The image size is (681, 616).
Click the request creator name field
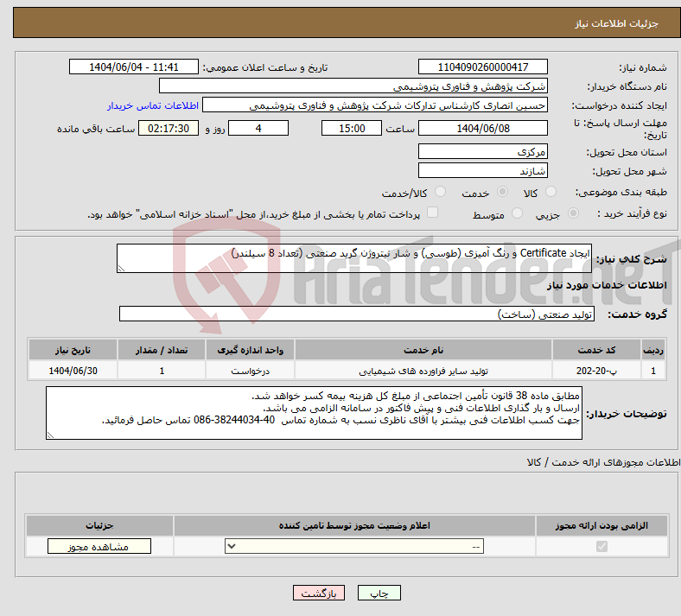pyautogui.click(x=375, y=105)
